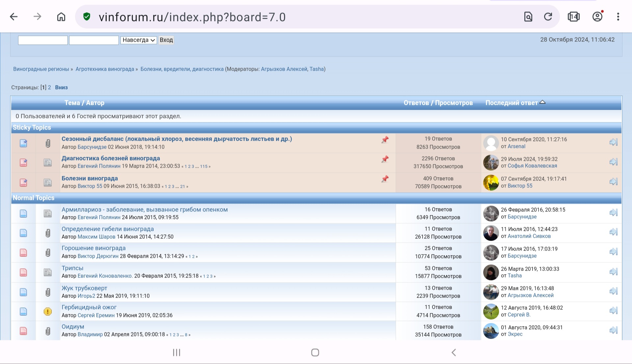Open topic Горошение винограда
This screenshot has width=632, height=364.
pos(93,248)
